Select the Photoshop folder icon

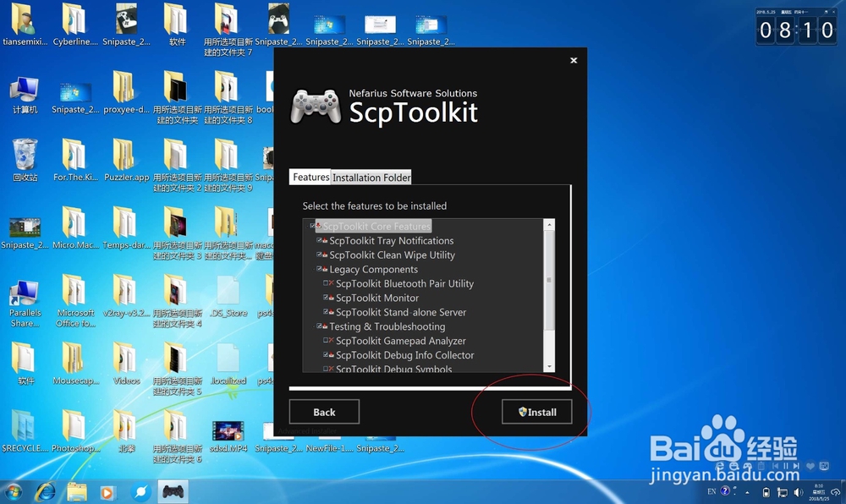[x=75, y=432]
